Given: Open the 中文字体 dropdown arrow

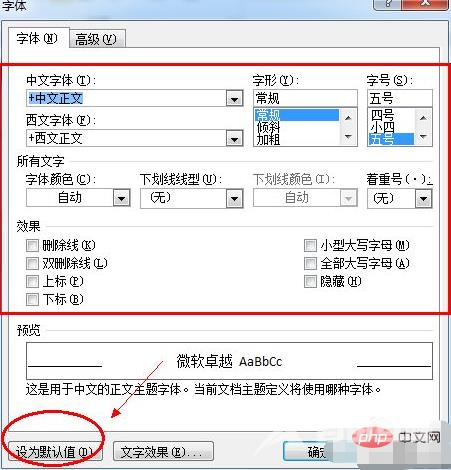Looking at the screenshot, I should coord(234,99).
